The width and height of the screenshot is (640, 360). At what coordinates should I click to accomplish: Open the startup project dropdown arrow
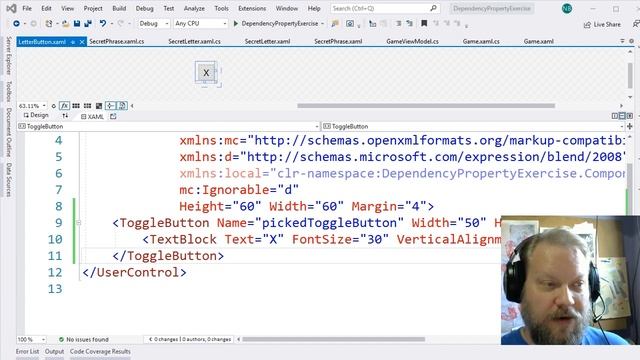click(322, 24)
